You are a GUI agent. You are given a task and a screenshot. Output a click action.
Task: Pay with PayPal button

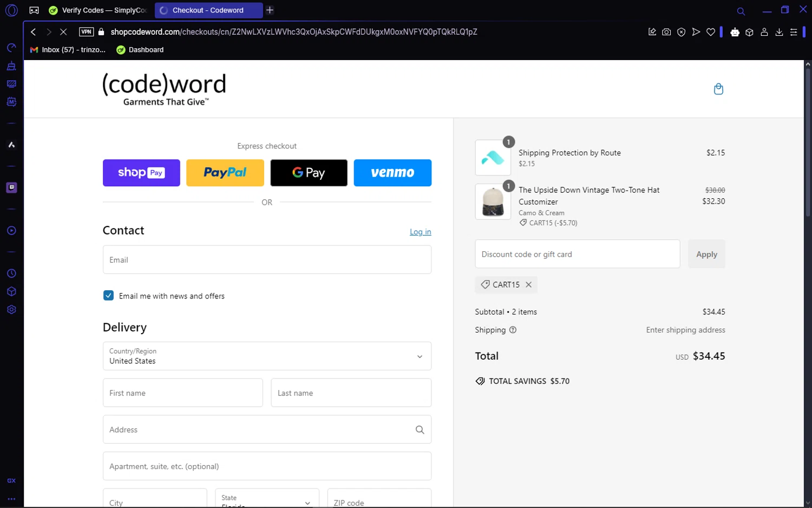225,173
